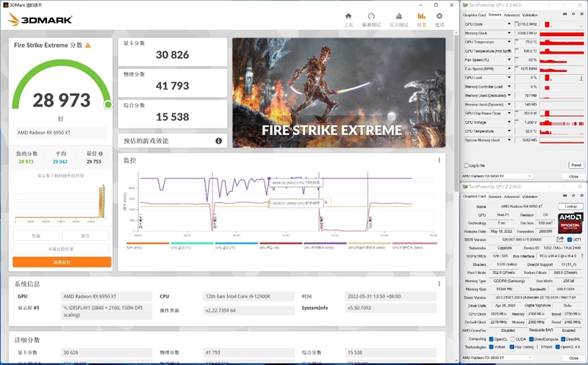
Task: Click screenshot camera icon in GPU-Z Sensors window
Action: (x=564, y=14)
